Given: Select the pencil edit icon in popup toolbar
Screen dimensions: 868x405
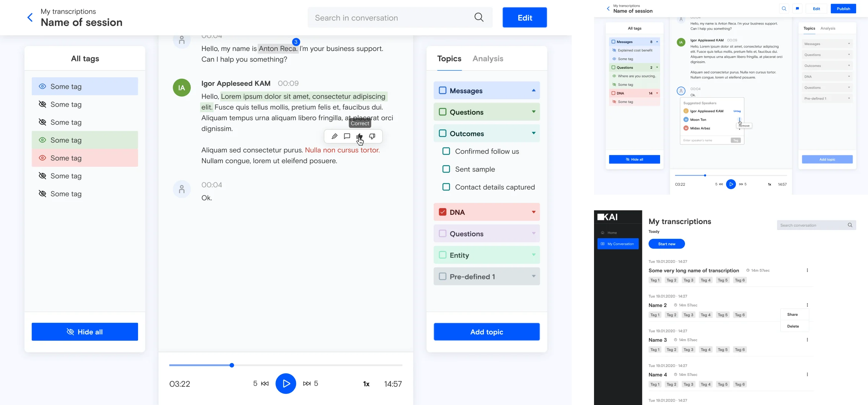Looking at the screenshot, I should [334, 136].
